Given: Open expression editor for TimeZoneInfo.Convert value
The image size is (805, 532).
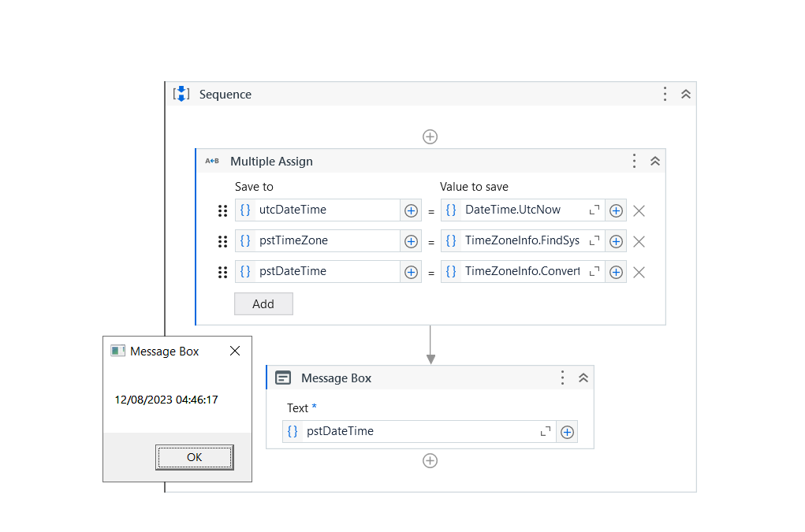Looking at the screenshot, I should point(593,271).
